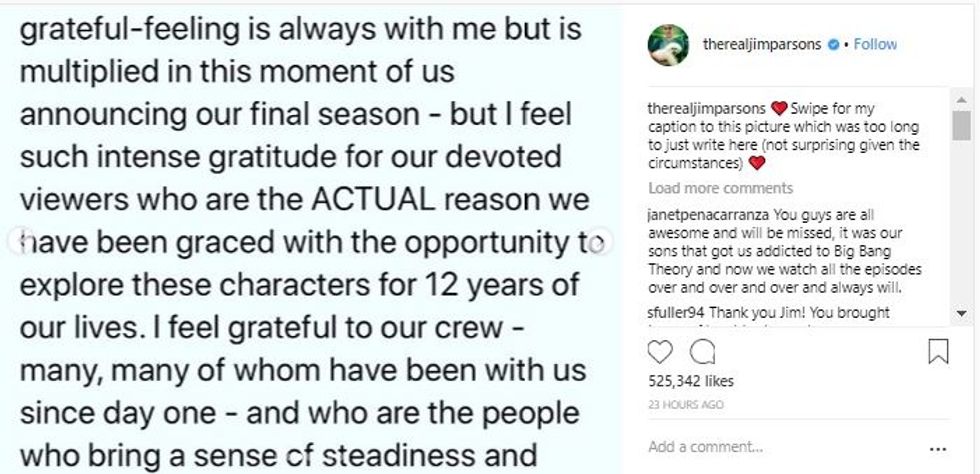Advance to the next carousel slide
This screenshot has width=980, height=474.
pyautogui.click(x=600, y=240)
